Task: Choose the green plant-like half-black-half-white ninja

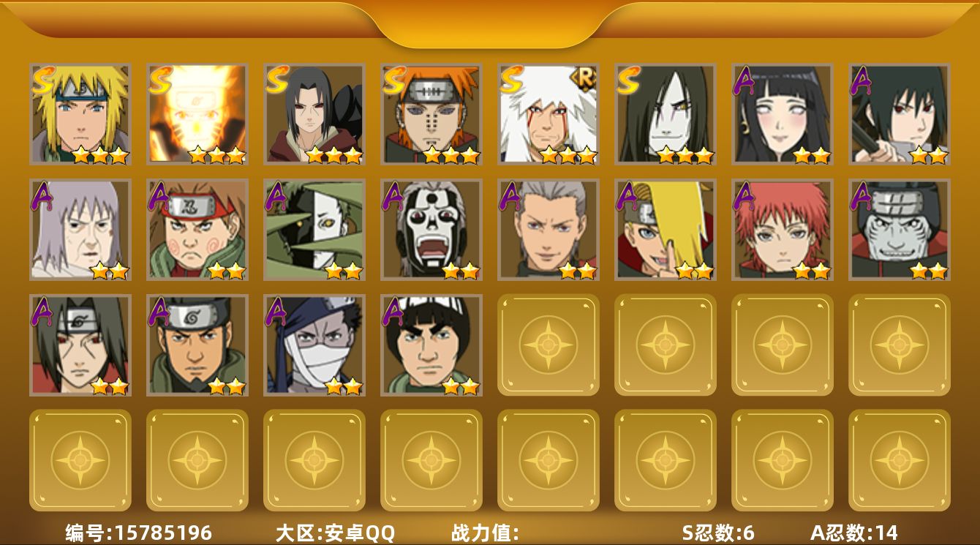Action: tap(314, 230)
